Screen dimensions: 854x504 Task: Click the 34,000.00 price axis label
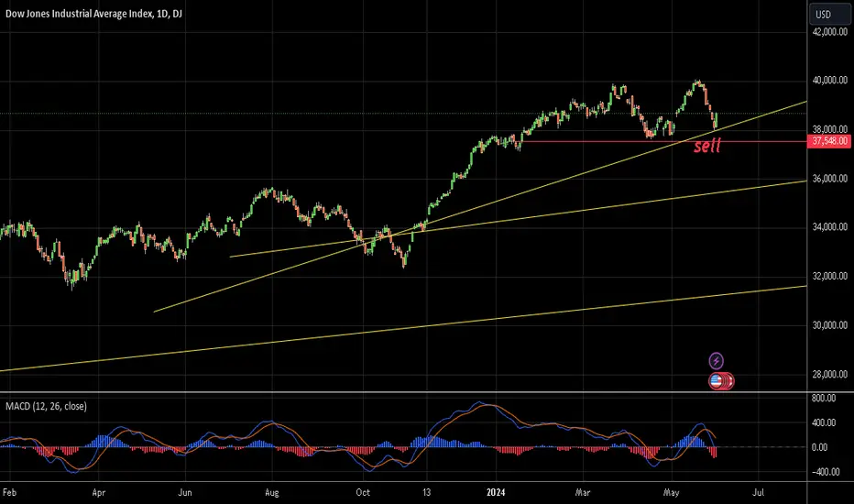pyautogui.click(x=829, y=226)
